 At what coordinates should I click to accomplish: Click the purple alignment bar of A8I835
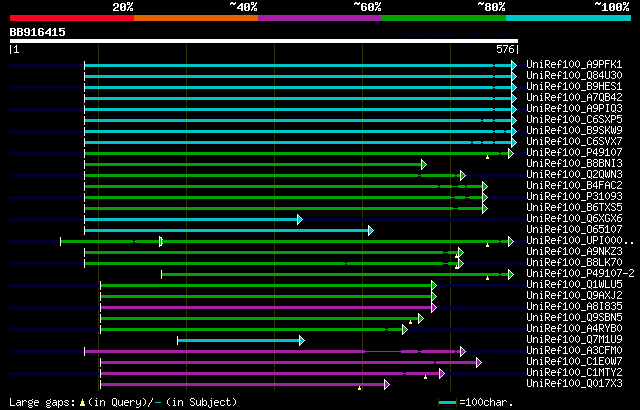(266, 307)
